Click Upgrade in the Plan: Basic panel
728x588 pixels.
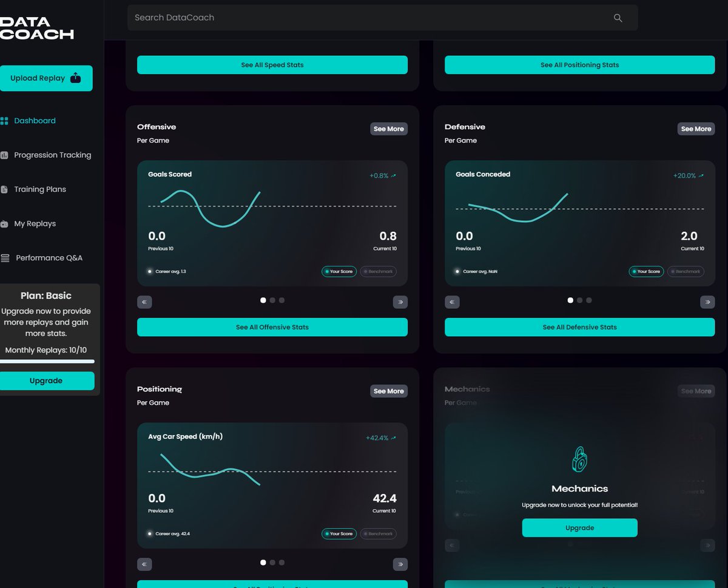[x=46, y=380]
